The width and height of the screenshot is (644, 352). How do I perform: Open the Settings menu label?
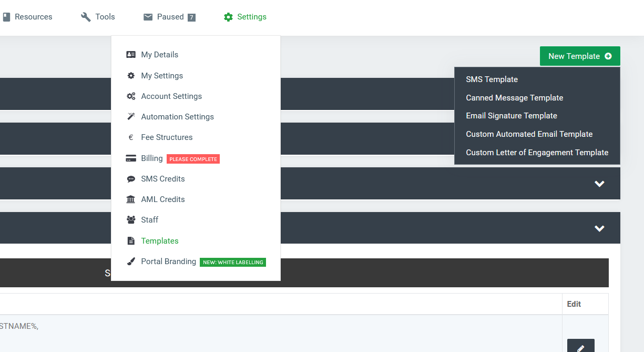click(x=252, y=17)
